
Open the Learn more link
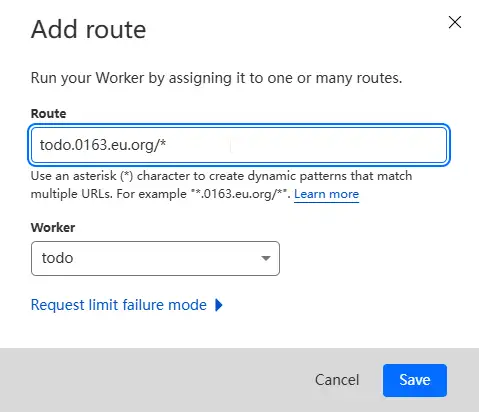[326, 194]
